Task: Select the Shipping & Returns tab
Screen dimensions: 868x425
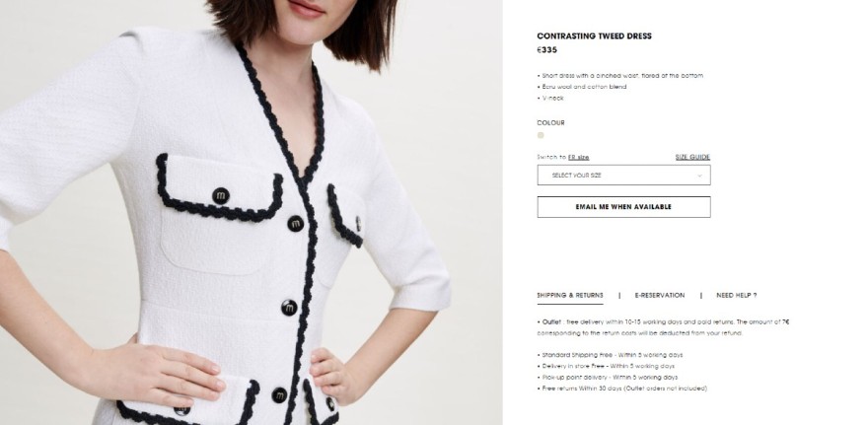Action: (x=570, y=296)
